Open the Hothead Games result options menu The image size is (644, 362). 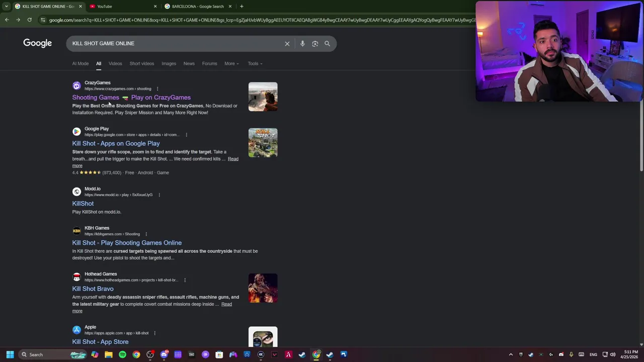pyautogui.click(x=185, y=280)
